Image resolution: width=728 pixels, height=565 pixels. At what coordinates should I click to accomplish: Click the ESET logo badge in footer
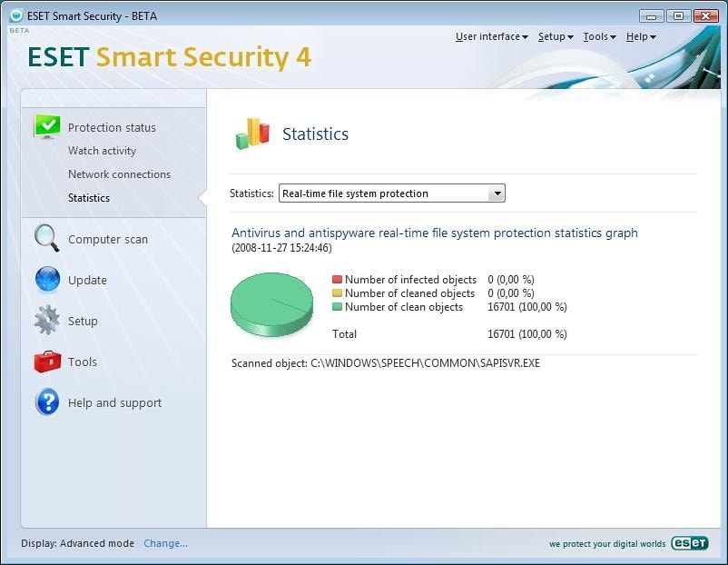pos(690,542)
